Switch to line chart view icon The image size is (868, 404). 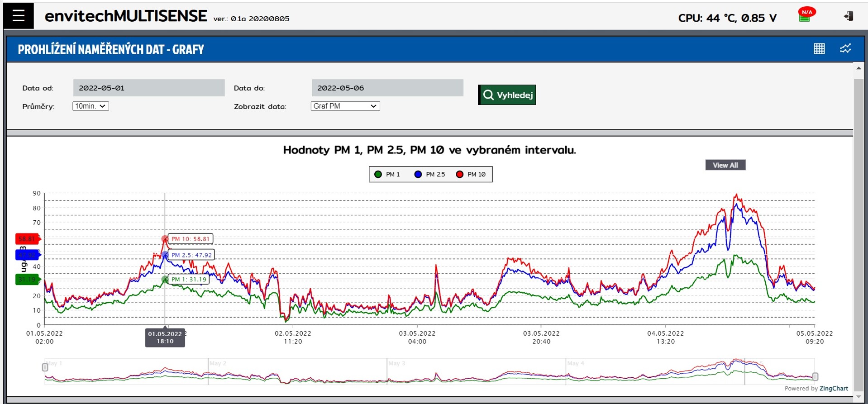click(845, 48)
